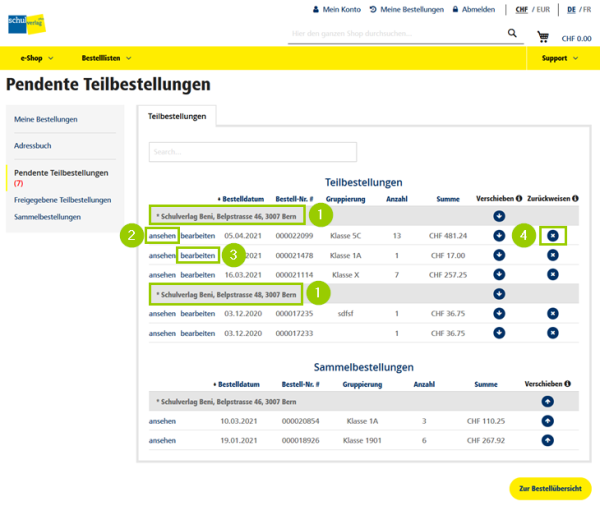
Task: Open Freigegebene Teilbestellungen in the sidebar
Action: (x=62, y=199)
